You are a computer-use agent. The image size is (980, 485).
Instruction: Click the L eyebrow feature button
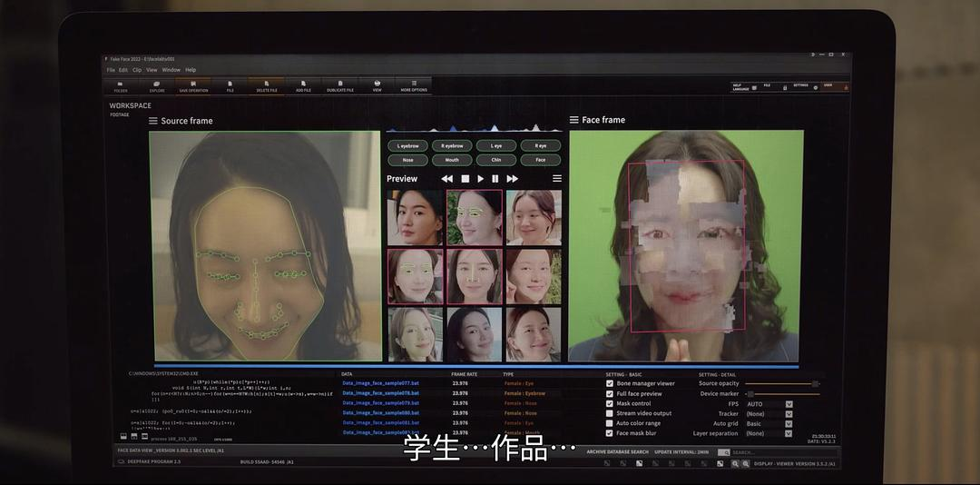pyautogui.click(x=408, y=145)
